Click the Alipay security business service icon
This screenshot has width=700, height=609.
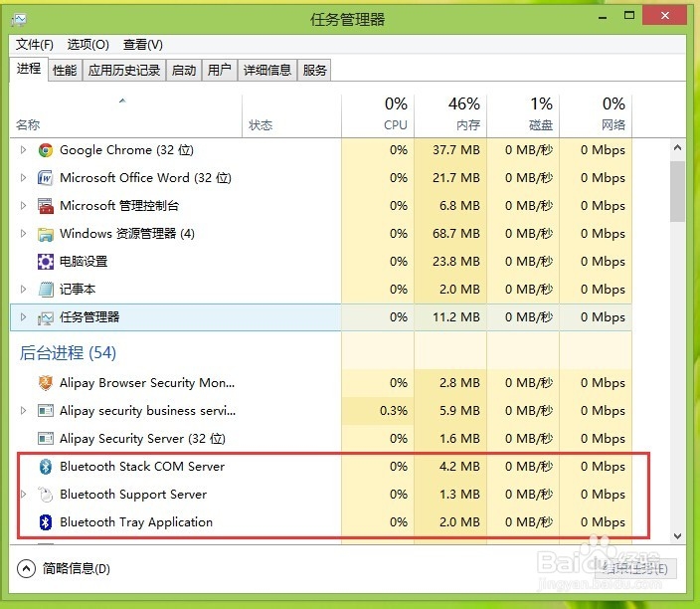click(x=46, y=411)
